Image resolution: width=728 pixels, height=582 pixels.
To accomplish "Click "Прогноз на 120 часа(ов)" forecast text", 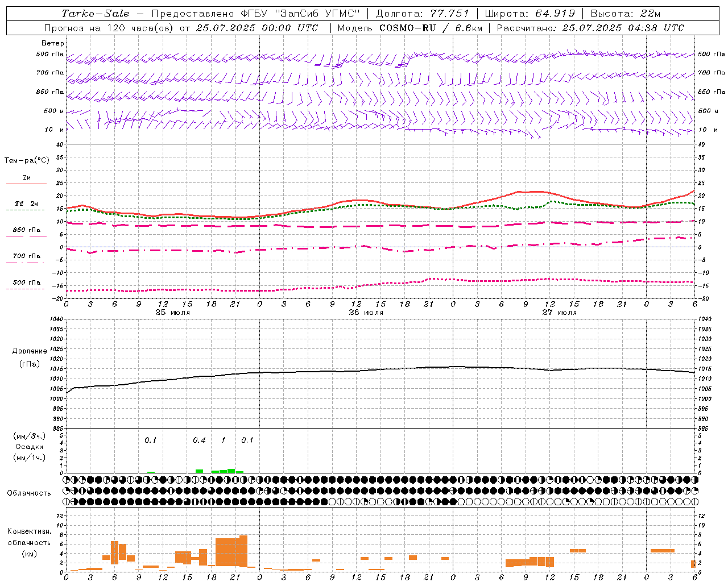I will click(110, 28).
